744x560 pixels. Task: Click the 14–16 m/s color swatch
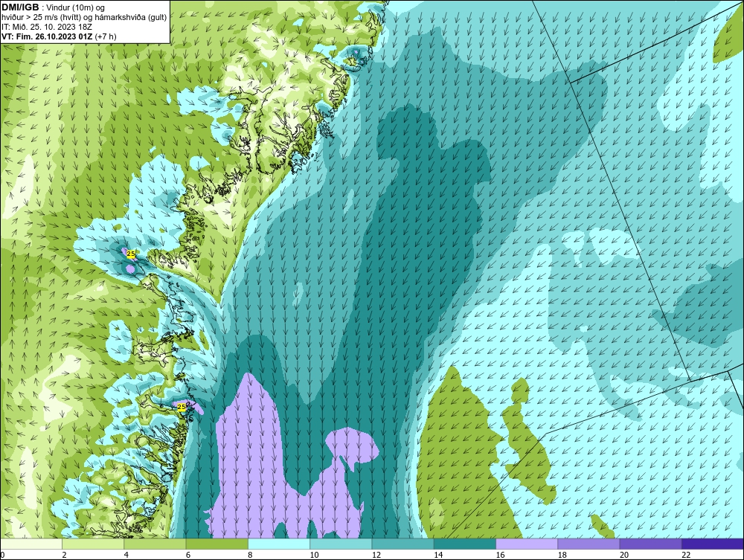click(x=465, y=544)
